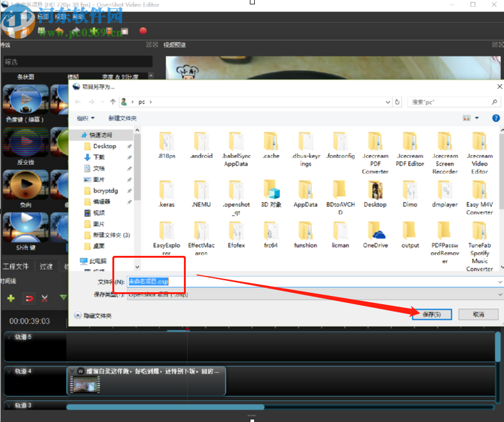
Task: Click the 取消 button
Action: pos(478,314)
